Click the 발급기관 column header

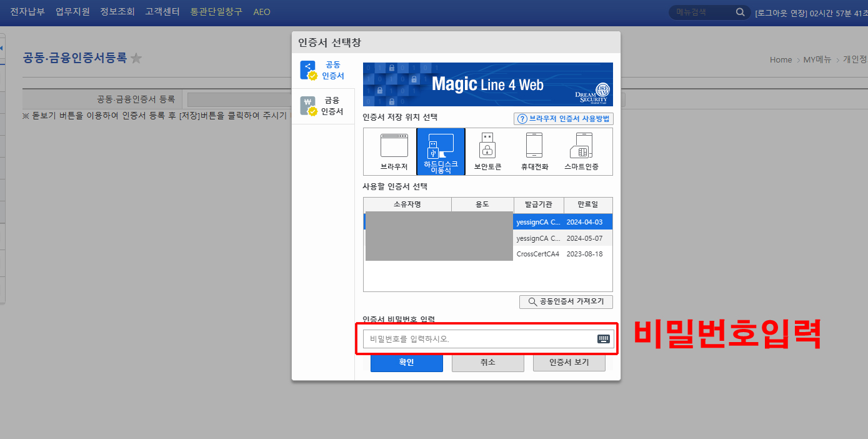(x=539, y=205)
